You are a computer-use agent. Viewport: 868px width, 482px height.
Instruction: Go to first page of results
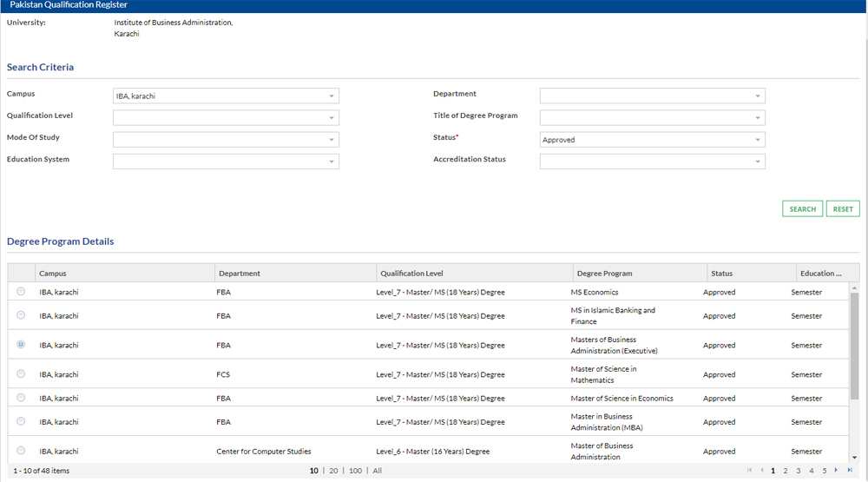tap(750, 471)
